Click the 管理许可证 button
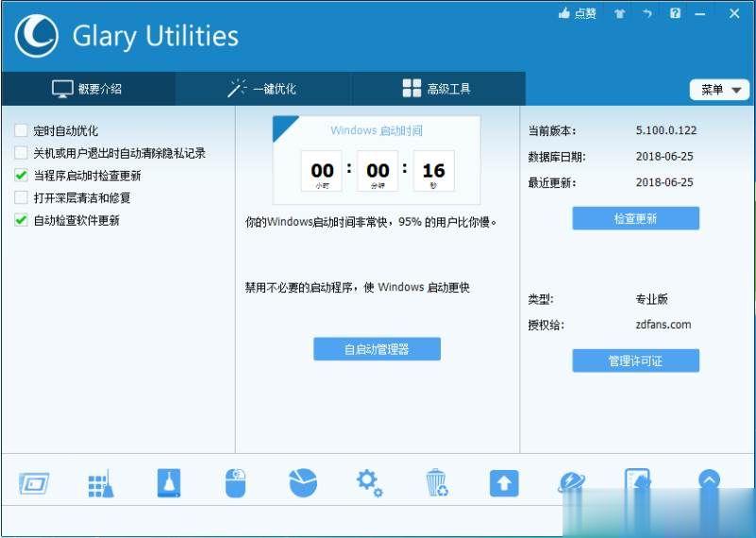 [635, 361]
